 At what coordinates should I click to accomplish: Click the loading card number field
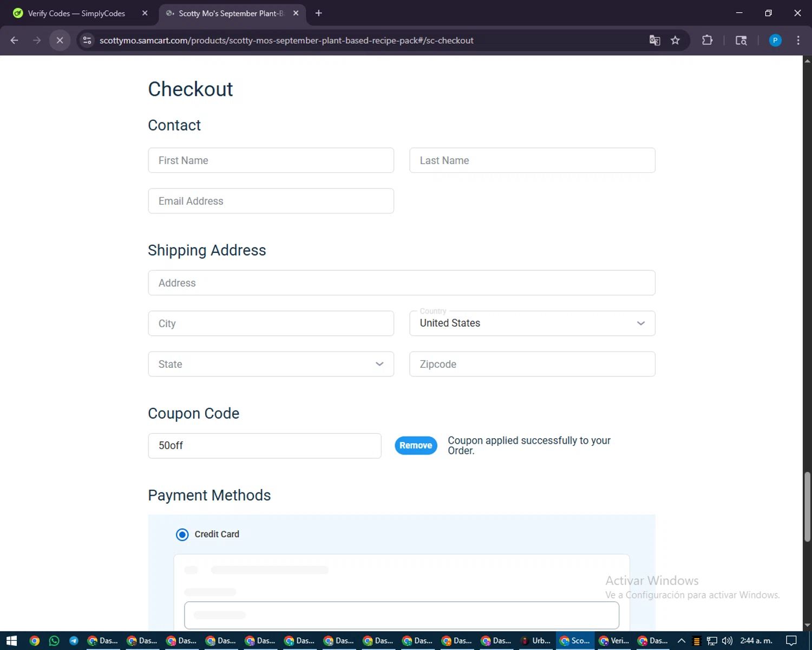point(402,615)
